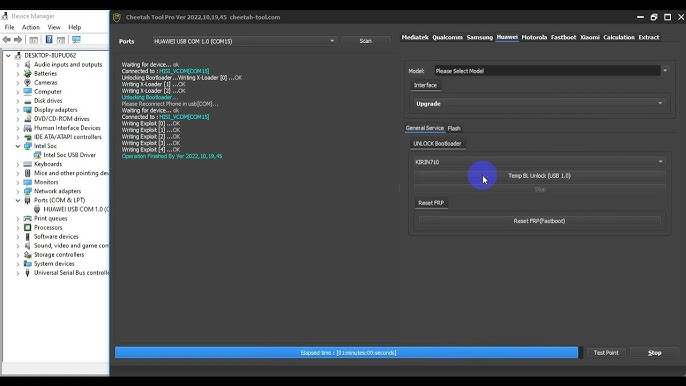The width and height of the screenshot is (686, 386).
Task: Select the DVD/CD-ROM drives icon
Action: pyautogui.click(x=28, y=119)
